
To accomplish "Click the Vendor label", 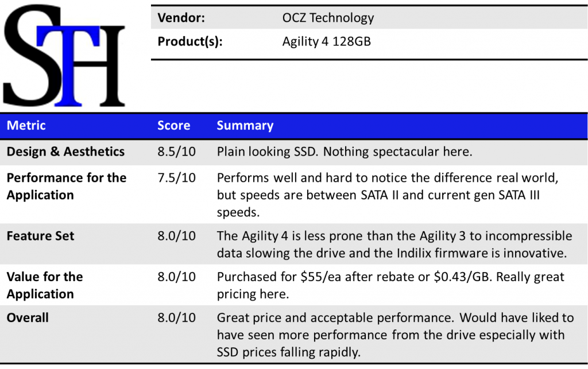I will pyautogui.click(x=183, y=18).
